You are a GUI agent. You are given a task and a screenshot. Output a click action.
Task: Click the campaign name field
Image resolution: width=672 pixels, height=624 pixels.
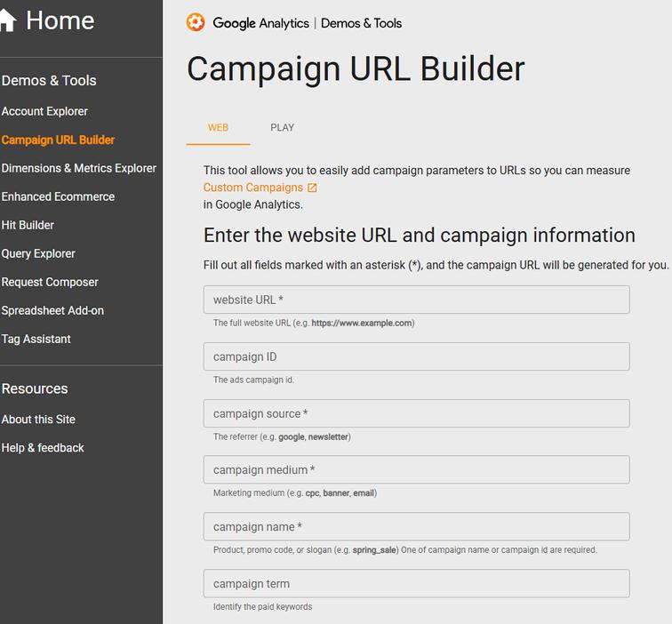point(416,526)
